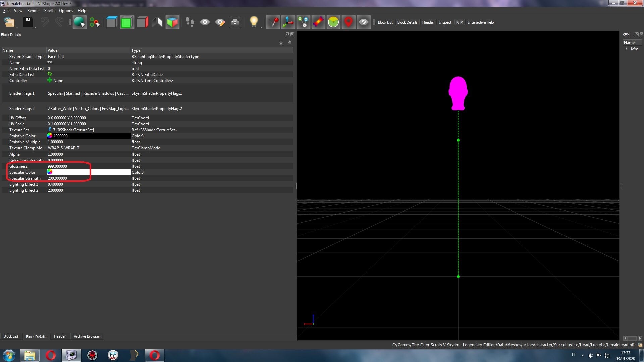Switch to Front view green cube icon
644x362 pixels.
pyautogui.click(x=127, y=22)
